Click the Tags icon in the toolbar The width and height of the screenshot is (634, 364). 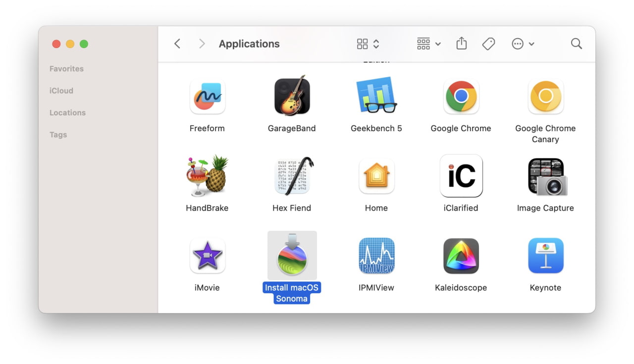pyautogui.click(x=488, y=44)
